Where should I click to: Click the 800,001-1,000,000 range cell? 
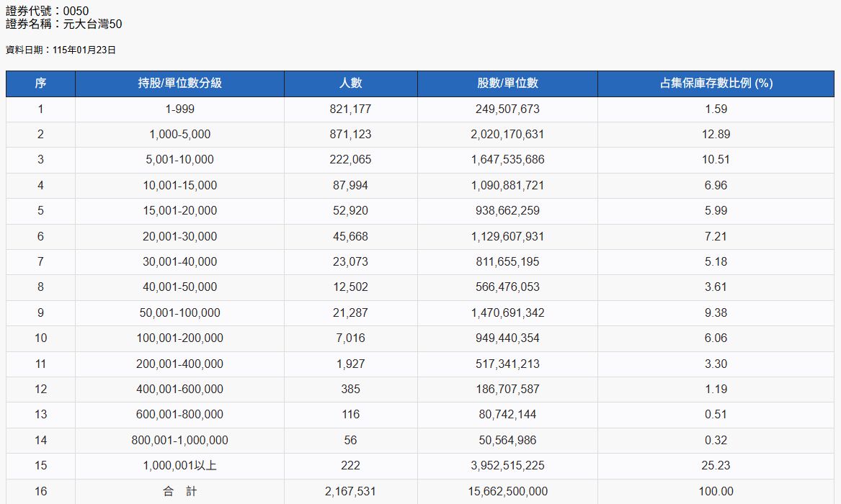(179, 441)
